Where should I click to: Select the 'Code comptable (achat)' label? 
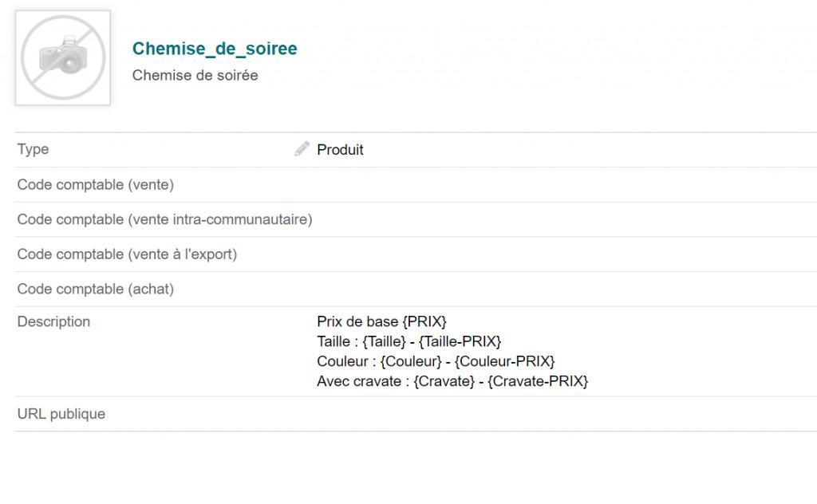96,289
